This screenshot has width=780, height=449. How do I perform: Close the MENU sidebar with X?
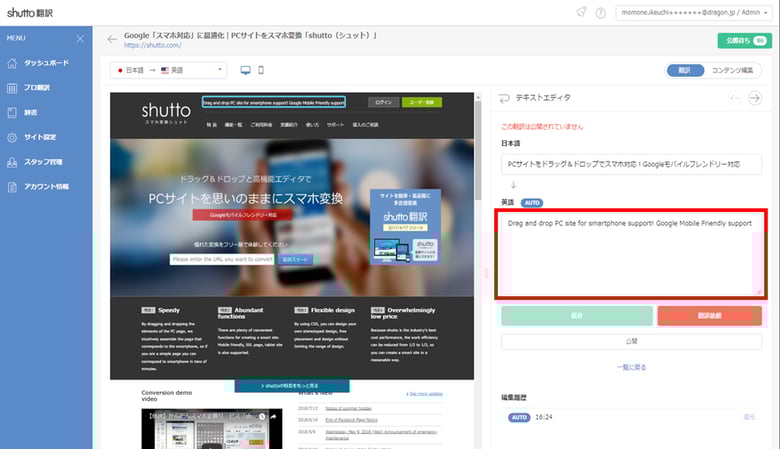[80, 38]
